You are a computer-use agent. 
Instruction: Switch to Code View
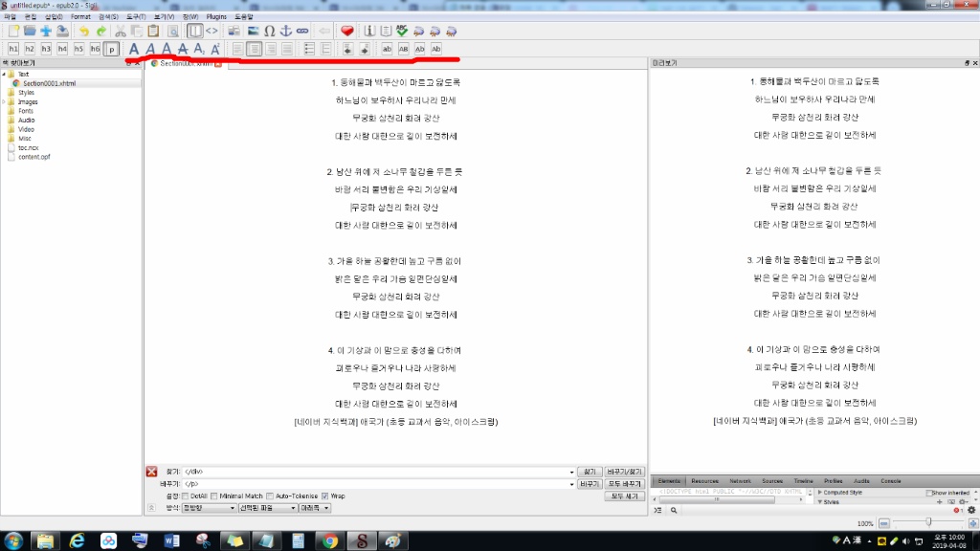pos(212,31)
